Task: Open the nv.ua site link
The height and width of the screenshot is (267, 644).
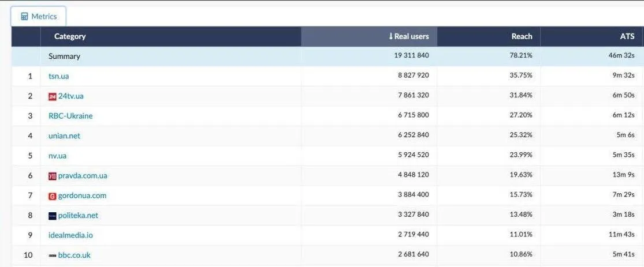Action: coord(58,156)
